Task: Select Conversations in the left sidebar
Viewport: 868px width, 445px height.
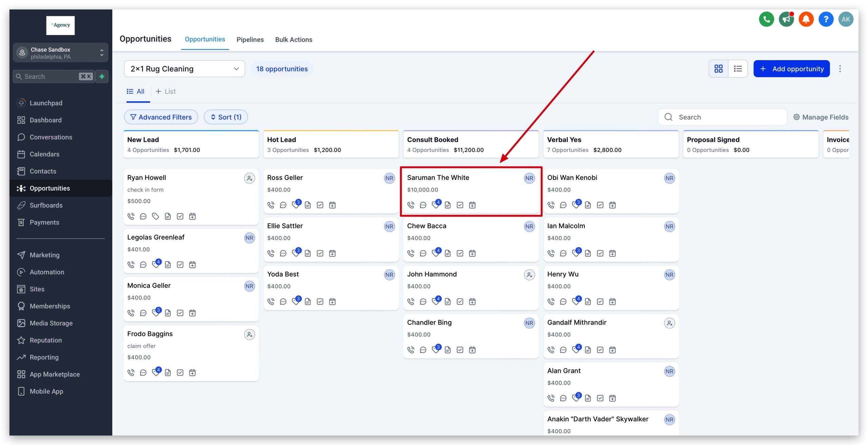Action: click(x=51, y=137)
